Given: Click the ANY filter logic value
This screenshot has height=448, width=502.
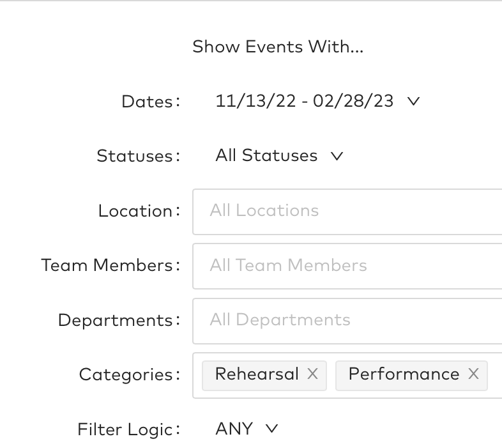Looking at the screenshot, I should point(234,429).
